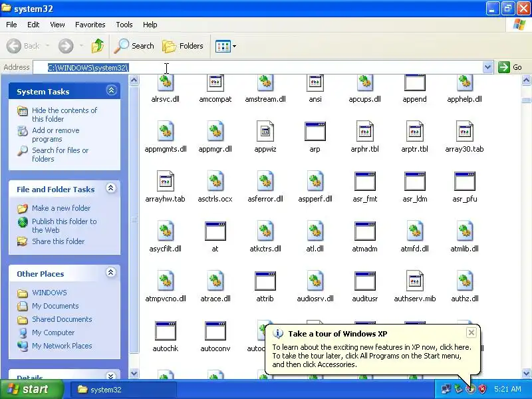Select the asctrls.ocx file icon
This screenshot has width=532, height=399.
coord(215,182)
